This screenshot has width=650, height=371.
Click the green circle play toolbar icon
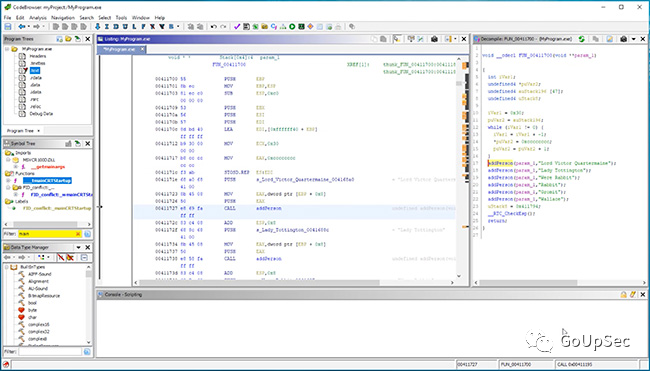(292, 27)
